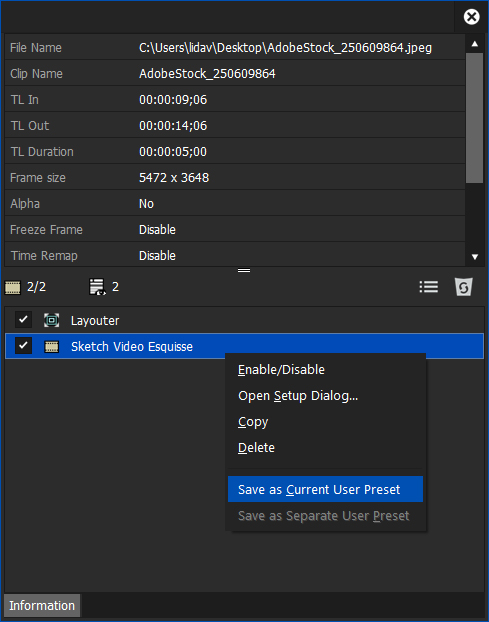Click the properties list scrollbar thumb

click(x=474, y=118)
